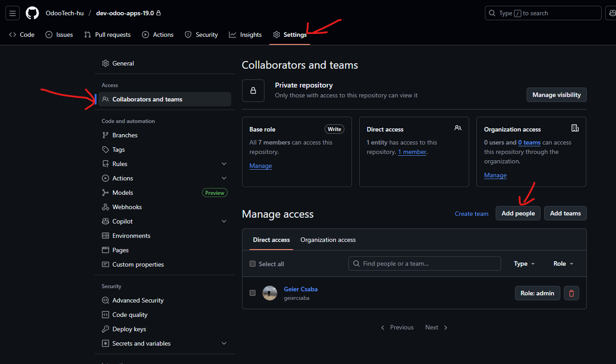The height and width of the screenshot is (364, 616).
Task: Click the Tags icon in the sidebar
Action: click(x=106, y=149)
